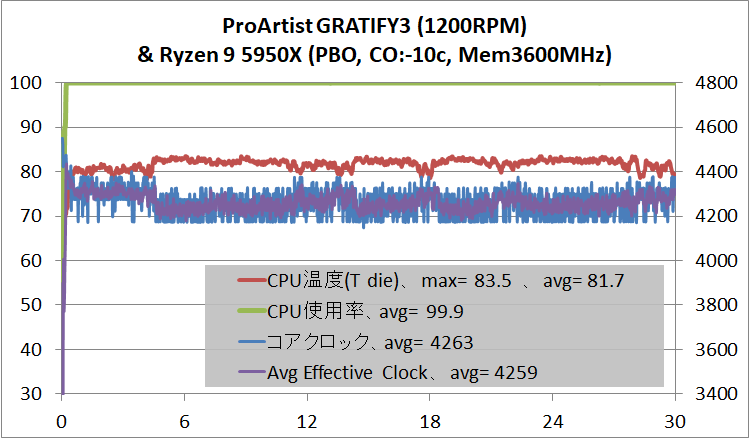Click the x-axis label '30'

point(675,422)
